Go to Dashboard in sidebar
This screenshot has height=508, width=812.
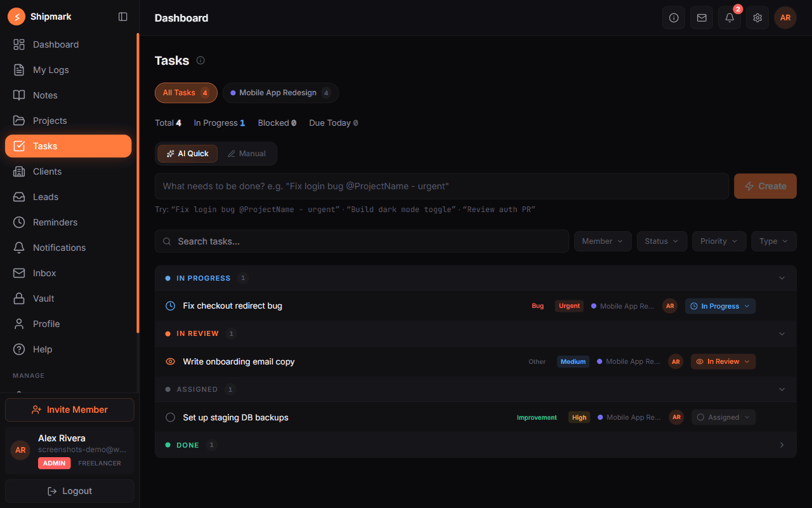(69, 44)
